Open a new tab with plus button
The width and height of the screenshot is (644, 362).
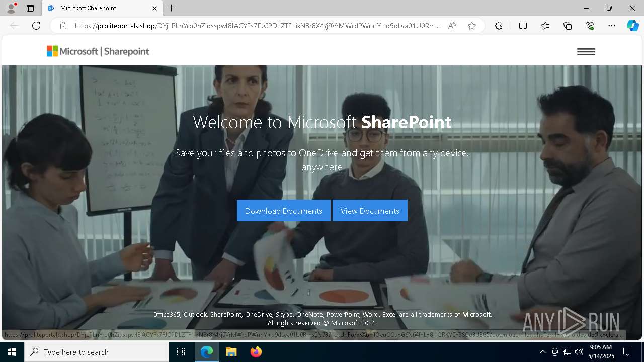coord(172,8)
